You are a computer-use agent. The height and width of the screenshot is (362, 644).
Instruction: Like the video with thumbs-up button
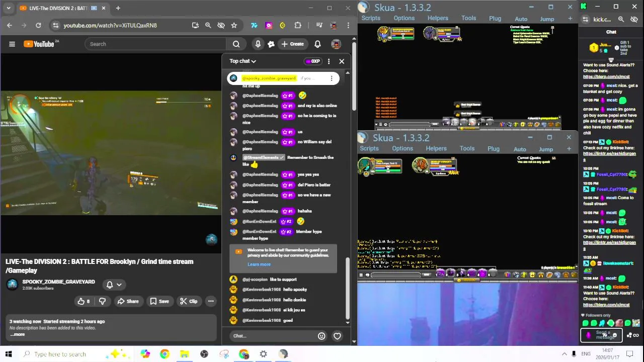tap(84, 301)
